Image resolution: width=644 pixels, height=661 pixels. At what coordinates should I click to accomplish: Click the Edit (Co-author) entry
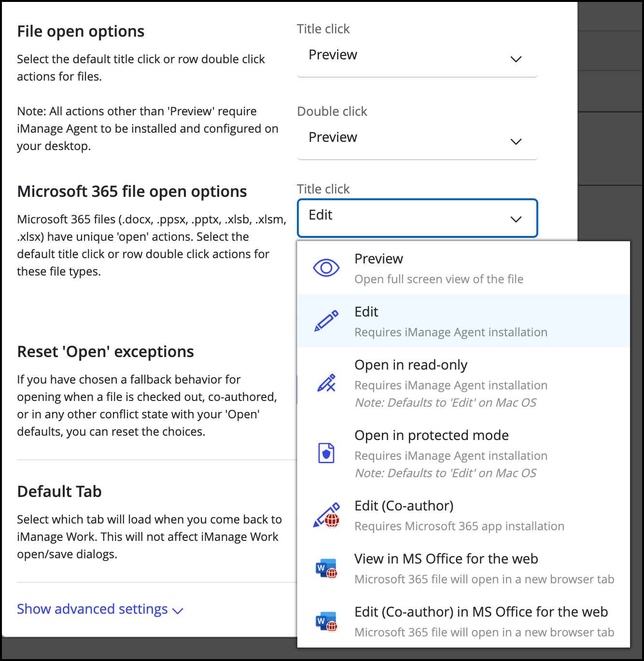404,506
